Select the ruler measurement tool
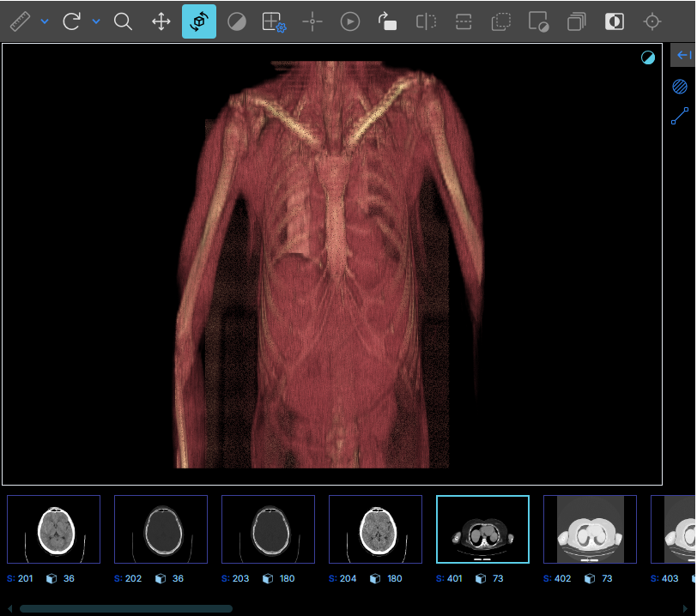Image resolution: width=697 pixels, height=616 pixels. (x=20, y=21)
